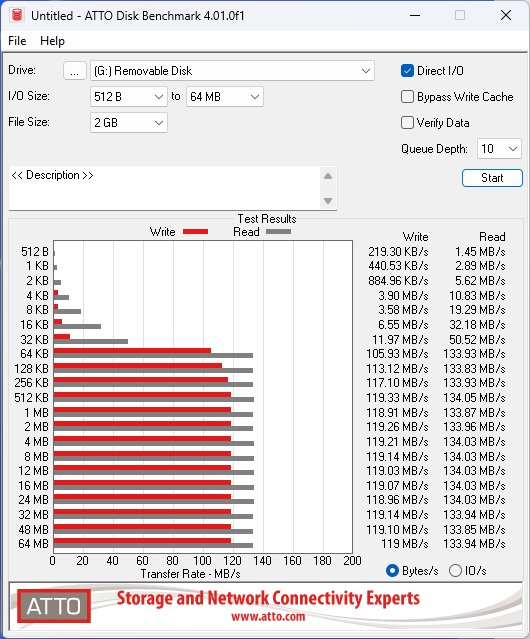Open the Help menu
Viewport: 530px width, 639px height.
(52, 41)
